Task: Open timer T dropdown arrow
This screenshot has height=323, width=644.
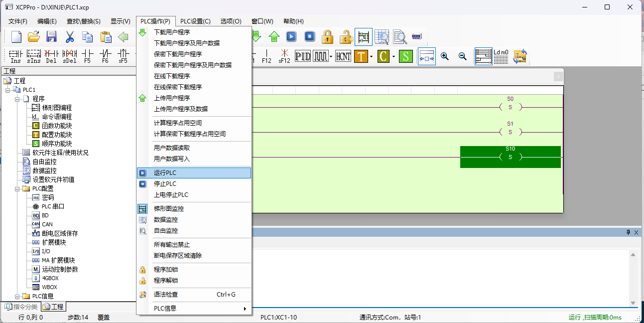Action: tap(371, 56)
